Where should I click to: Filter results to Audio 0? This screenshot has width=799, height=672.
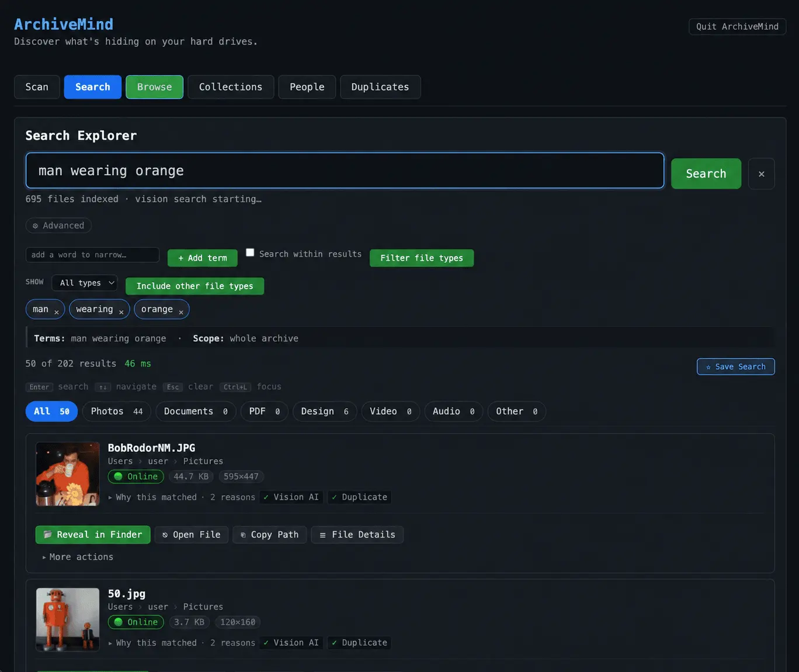454,411
